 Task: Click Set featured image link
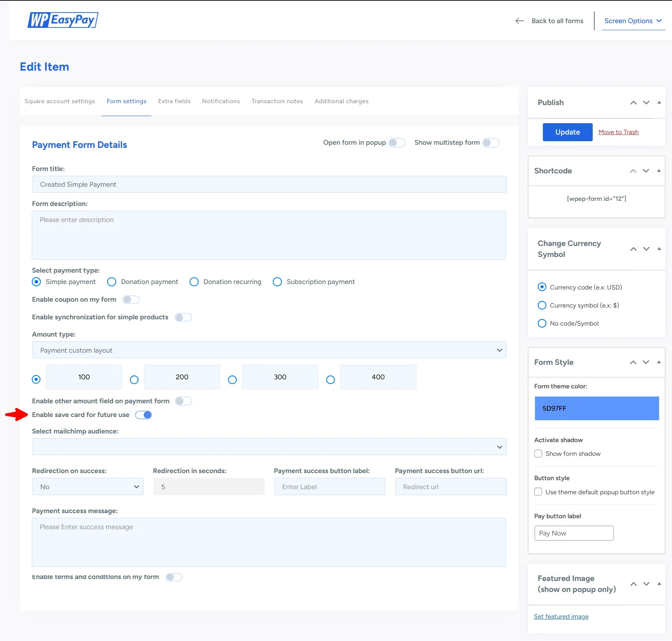coord(561,617)
